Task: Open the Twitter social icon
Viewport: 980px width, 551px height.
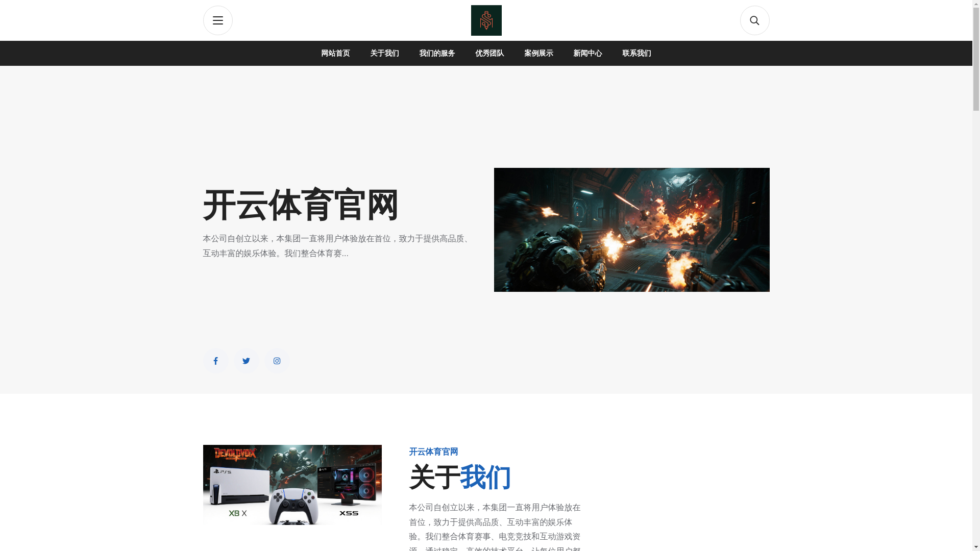Action: [246, 361]
